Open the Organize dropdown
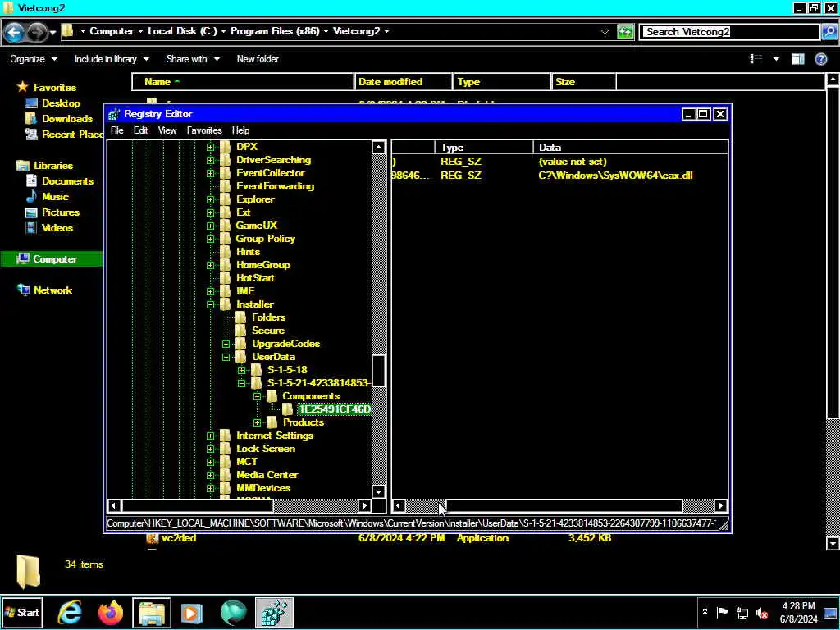 coord(33,59)
